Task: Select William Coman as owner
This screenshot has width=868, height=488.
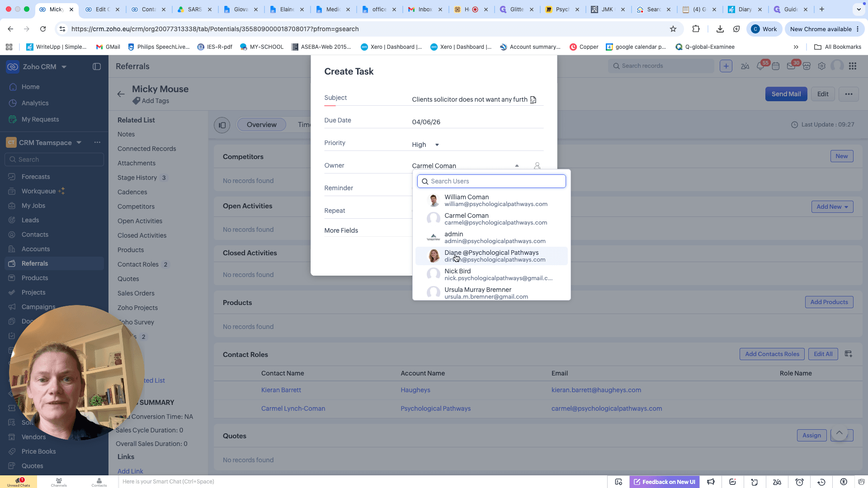Action: click(x=491, y=200)
